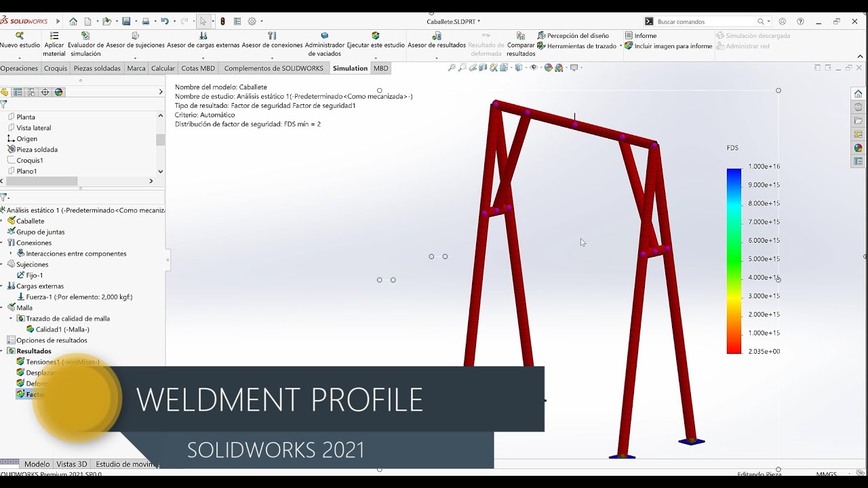Select the PropertyManager tab icon

(18, 92)
